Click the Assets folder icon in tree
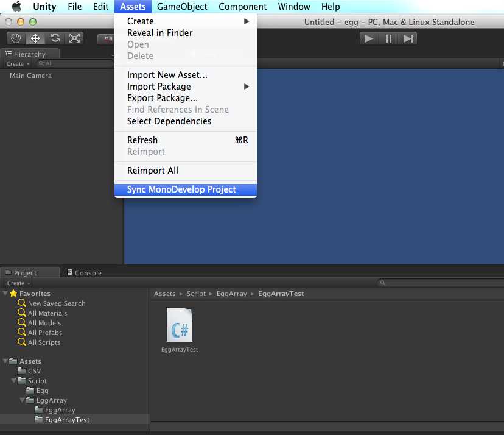The width and height of the screenshot is (504, 435). point(13,361)
